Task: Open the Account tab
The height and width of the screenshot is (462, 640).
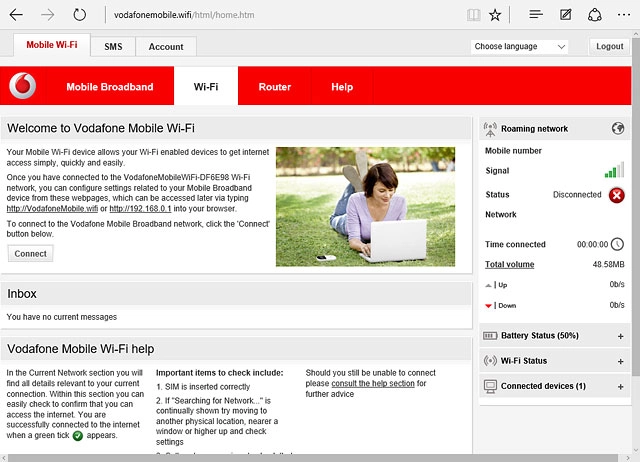Action: click(166, 47)
